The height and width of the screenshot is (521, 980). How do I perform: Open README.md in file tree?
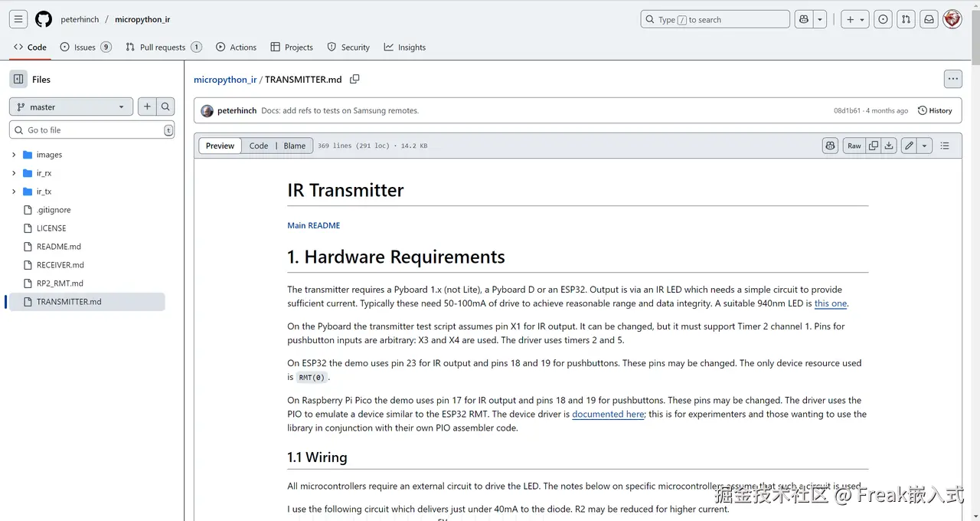pos(59,247)
